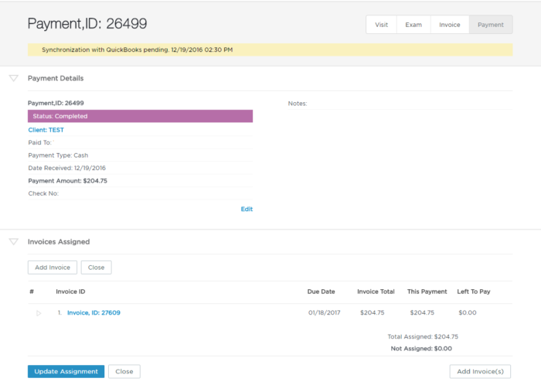Click the Invoice Total column header

[x=376, y=291]
